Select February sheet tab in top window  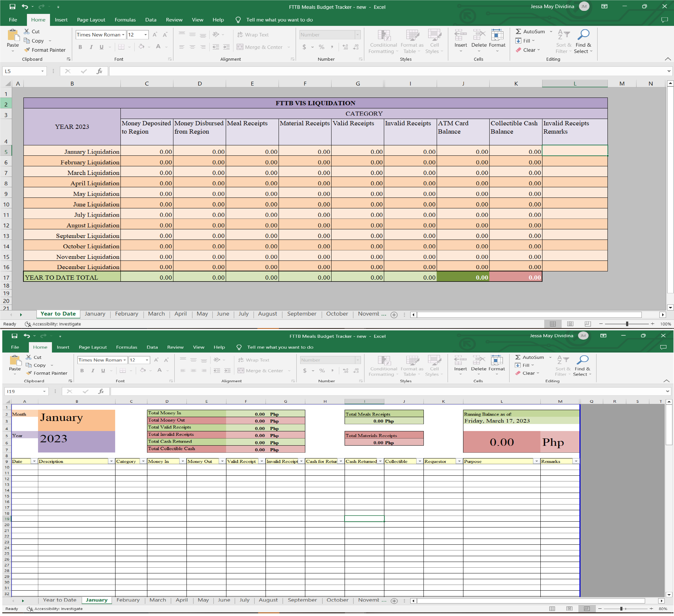point(126,313)
